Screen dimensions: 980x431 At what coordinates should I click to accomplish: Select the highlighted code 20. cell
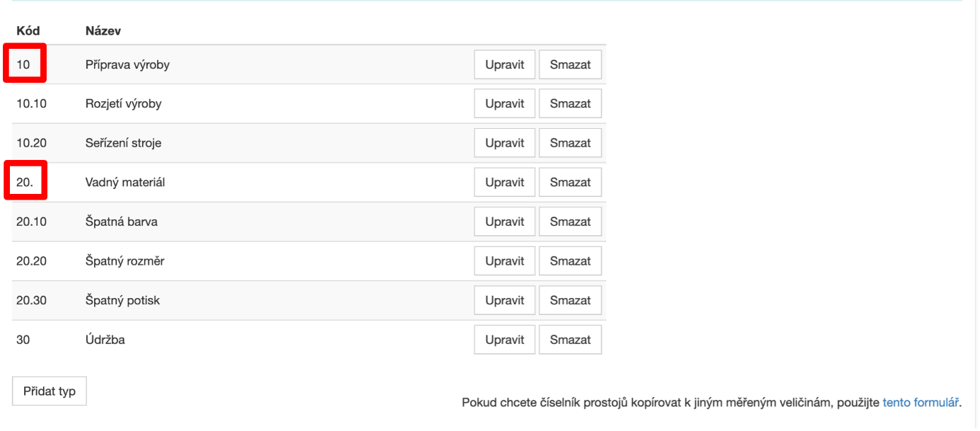[25, 181]
